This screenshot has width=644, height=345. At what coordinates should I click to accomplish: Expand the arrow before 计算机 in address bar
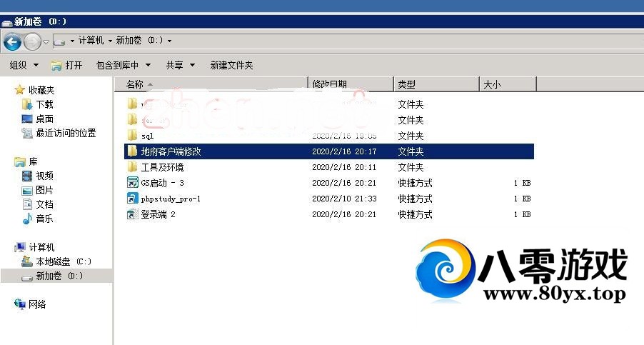pos(72,41)
